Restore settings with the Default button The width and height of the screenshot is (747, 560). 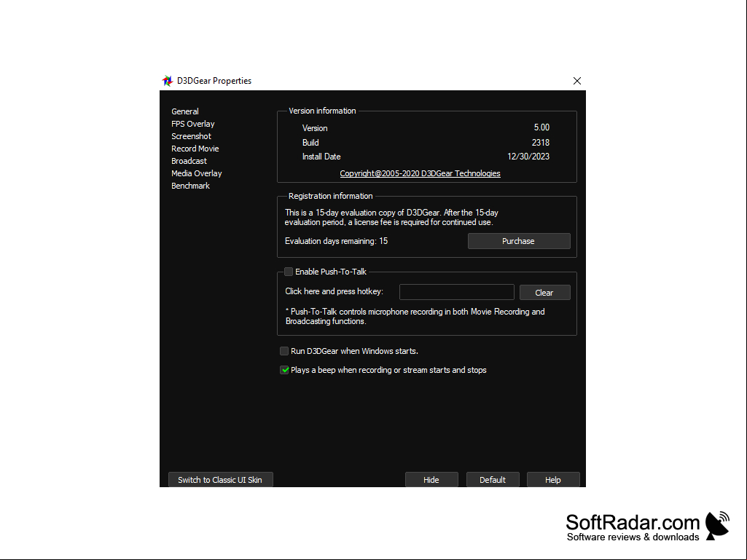tap(493, 479)
